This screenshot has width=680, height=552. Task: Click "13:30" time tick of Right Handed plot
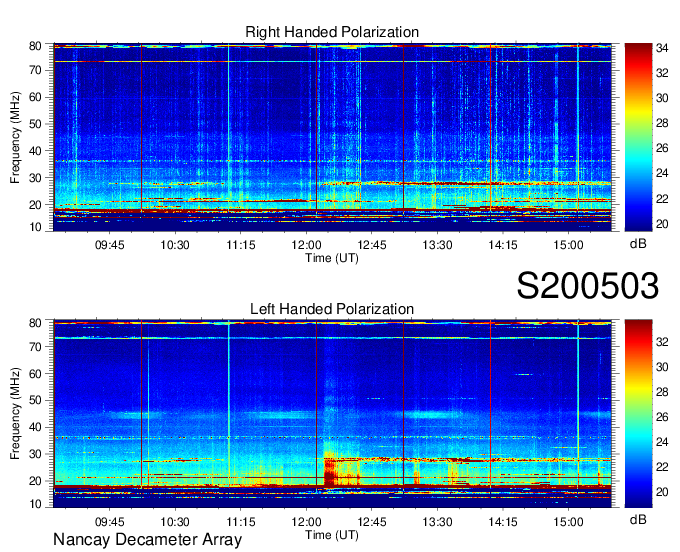pos(438,245)
